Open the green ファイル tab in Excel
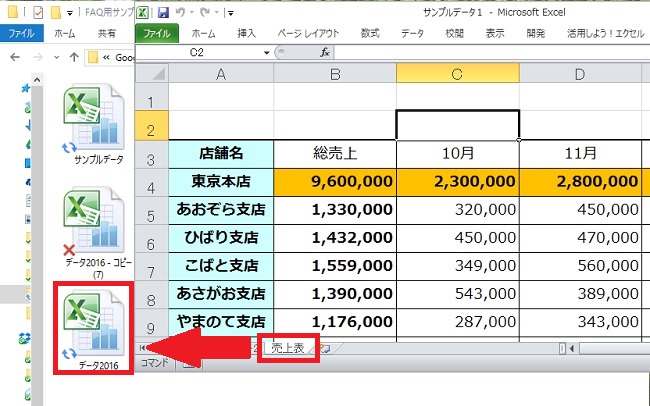Image resolution: width=650 pixels, height=406 pixels. [x=155, y=33]
